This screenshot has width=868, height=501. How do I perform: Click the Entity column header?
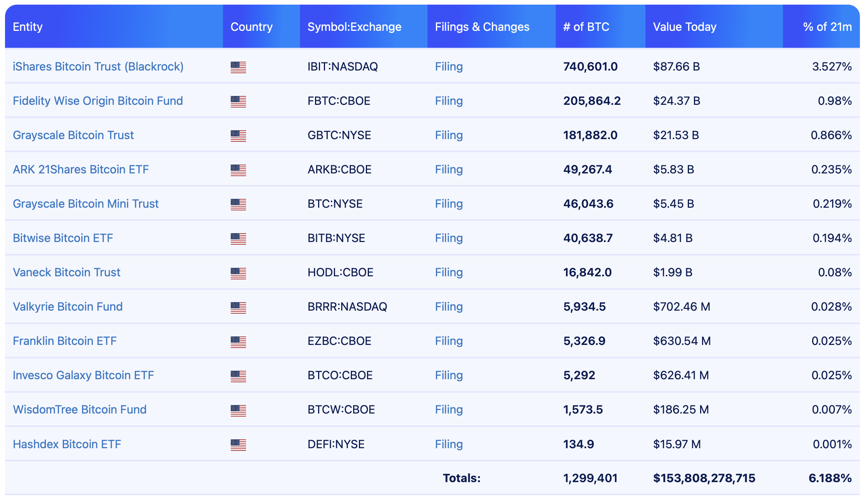click(27, 27)
